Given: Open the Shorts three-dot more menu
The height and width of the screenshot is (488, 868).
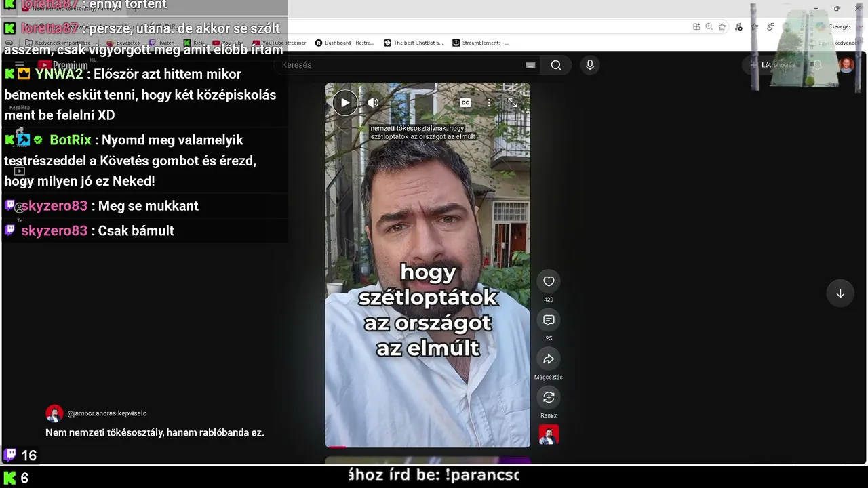Looking at the screenshot, I should (x=489, y=103).
